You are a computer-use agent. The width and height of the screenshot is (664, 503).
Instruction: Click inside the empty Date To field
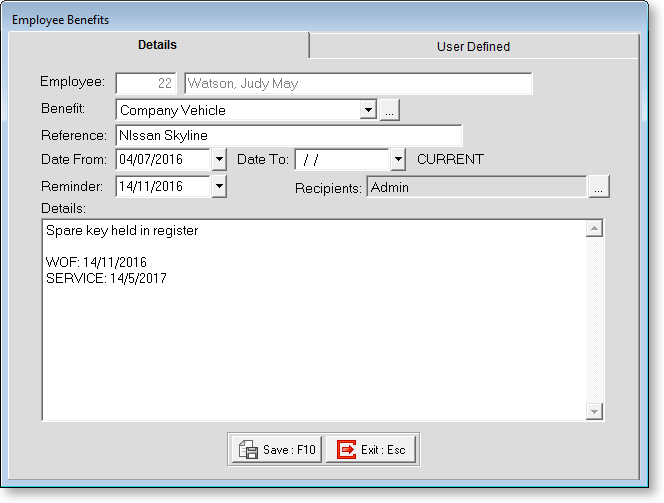point(341,160)
